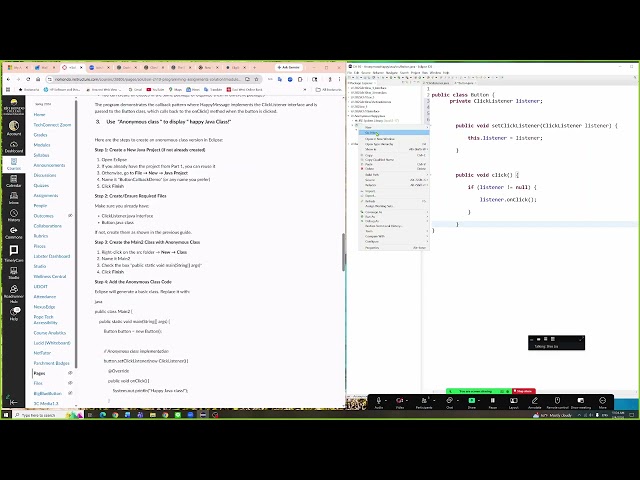Select Properties in the Eclipse context menu
Image resolution: width=640 pixels, height=480 pixels.
click(394, 248)
